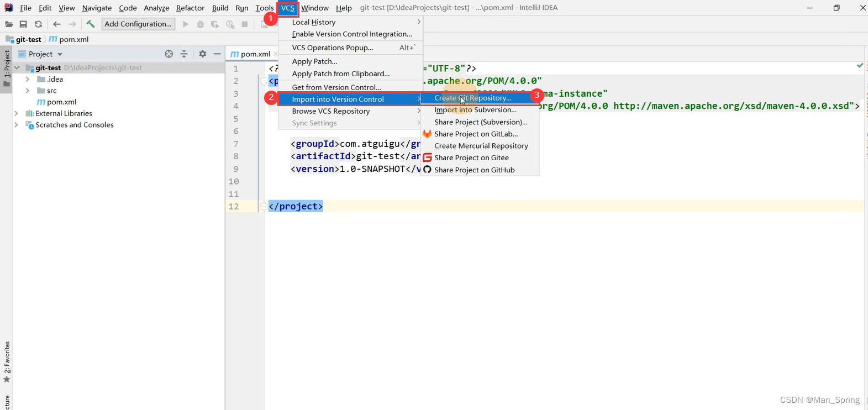
Task: Click the Run with Coverage icon
Action: point(215,24)
